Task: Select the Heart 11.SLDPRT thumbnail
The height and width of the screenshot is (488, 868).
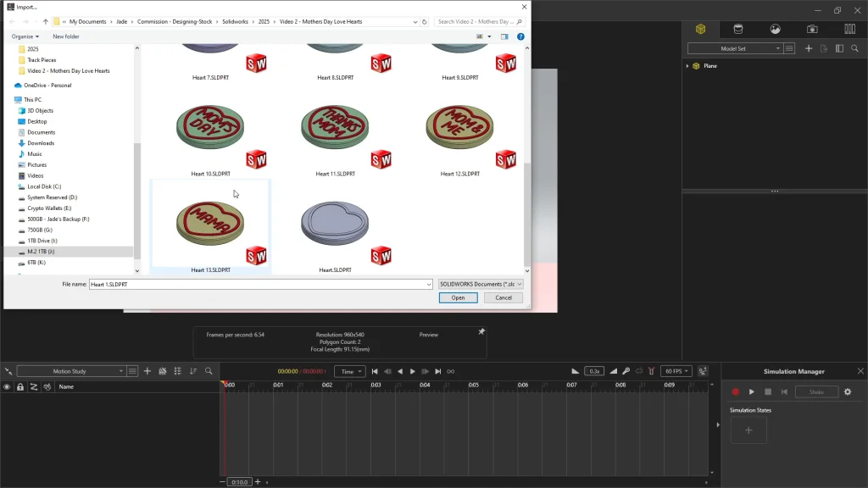Action: point(335,127)
